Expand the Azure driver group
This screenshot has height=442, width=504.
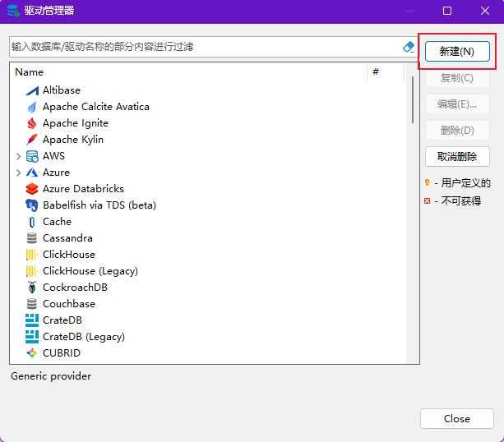[x=18, y=173]
